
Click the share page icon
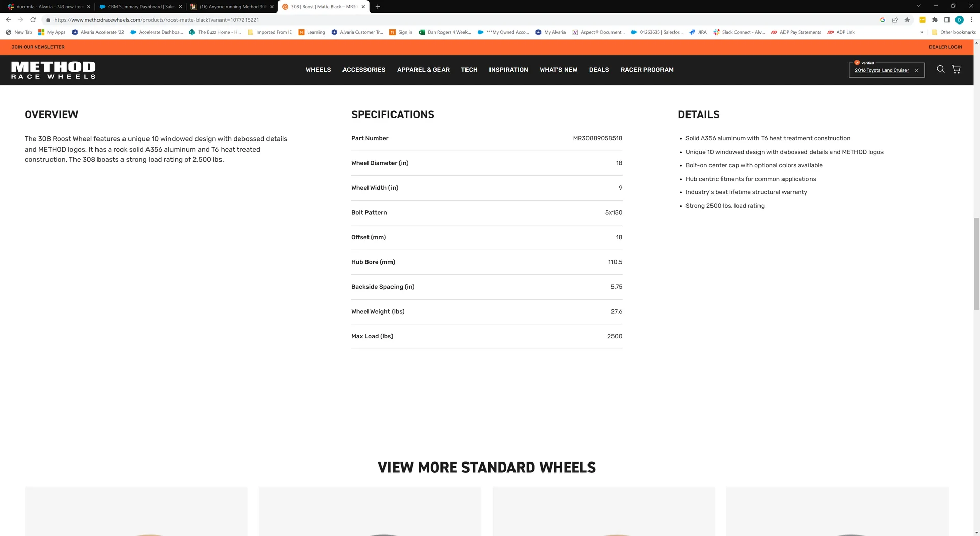(895, 20)
